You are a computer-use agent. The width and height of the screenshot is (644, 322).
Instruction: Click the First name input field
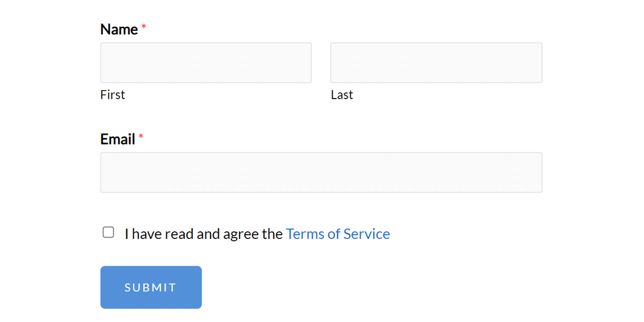click(x=205, y=63)
